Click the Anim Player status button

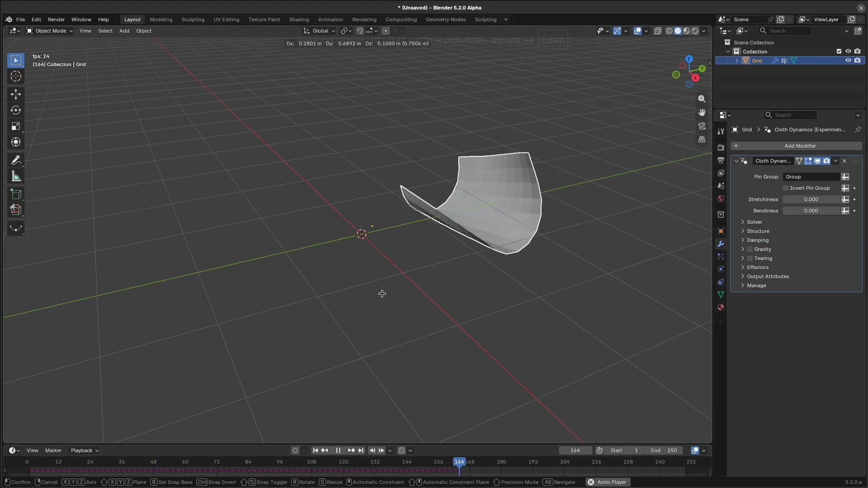tap(607, 482)
